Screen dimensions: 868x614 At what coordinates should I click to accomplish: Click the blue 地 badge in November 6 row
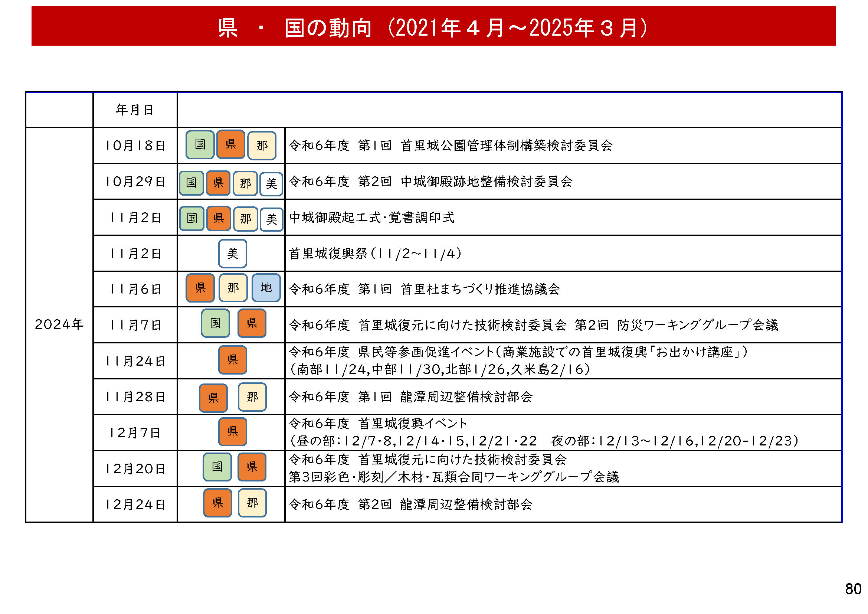266,288
